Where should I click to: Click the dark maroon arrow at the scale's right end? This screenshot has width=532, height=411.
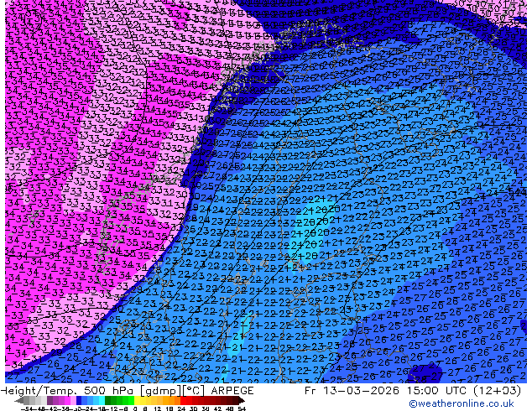(x=242, y=401)
